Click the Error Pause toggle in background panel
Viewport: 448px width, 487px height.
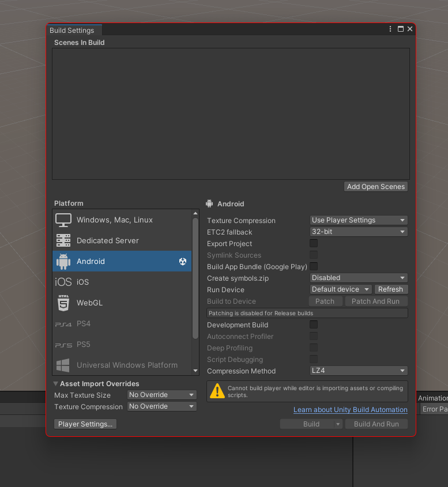[434, 409]
